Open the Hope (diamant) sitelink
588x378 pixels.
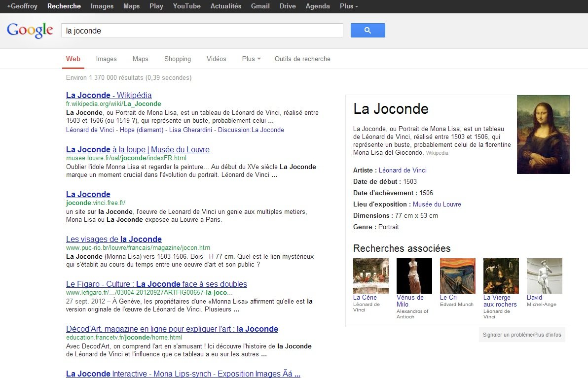click(142, 130)
